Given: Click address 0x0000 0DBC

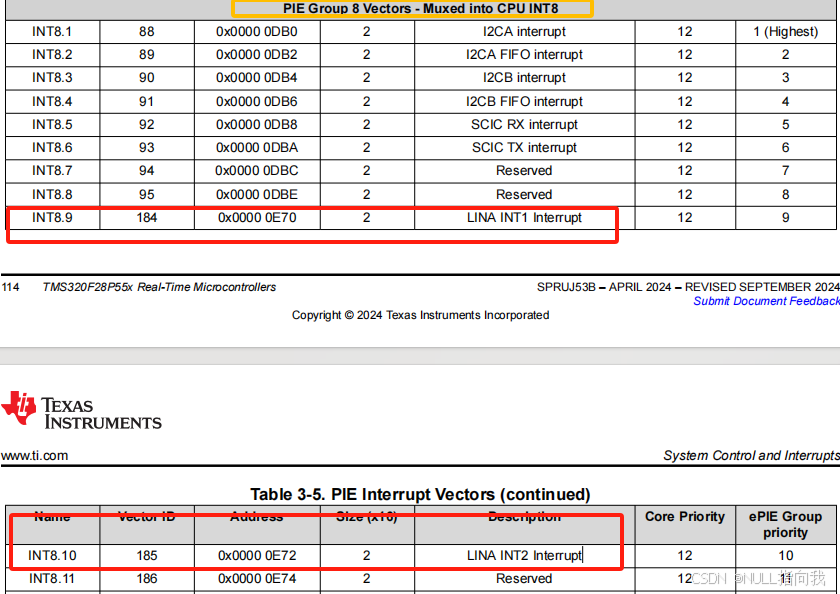Looking at the screenshot, I should pyautogui.click(x=257, y=170).
